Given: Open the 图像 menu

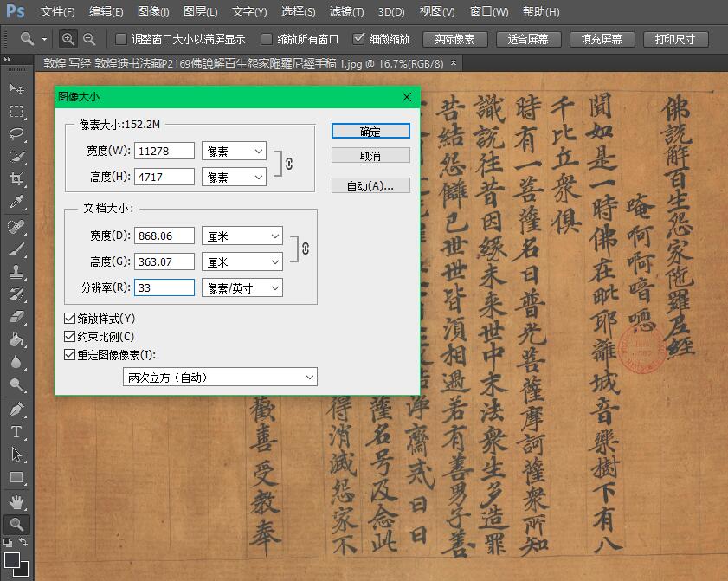Looking at the screenshot, I should (x=153, y=11).
